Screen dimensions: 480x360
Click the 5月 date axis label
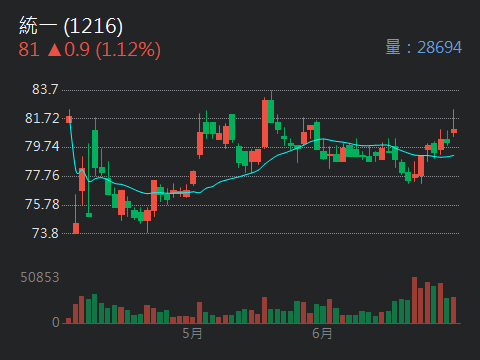point(192,333)
